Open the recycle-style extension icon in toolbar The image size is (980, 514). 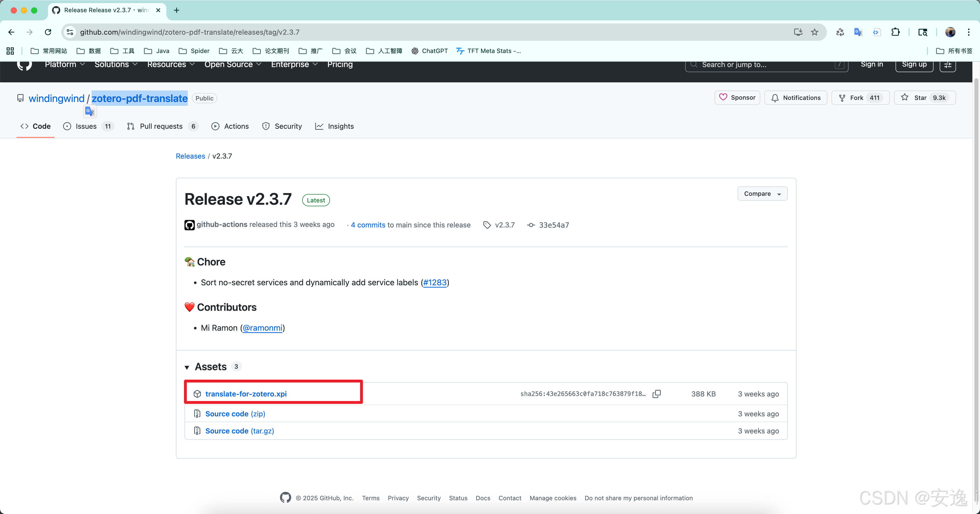coord(840,32)
